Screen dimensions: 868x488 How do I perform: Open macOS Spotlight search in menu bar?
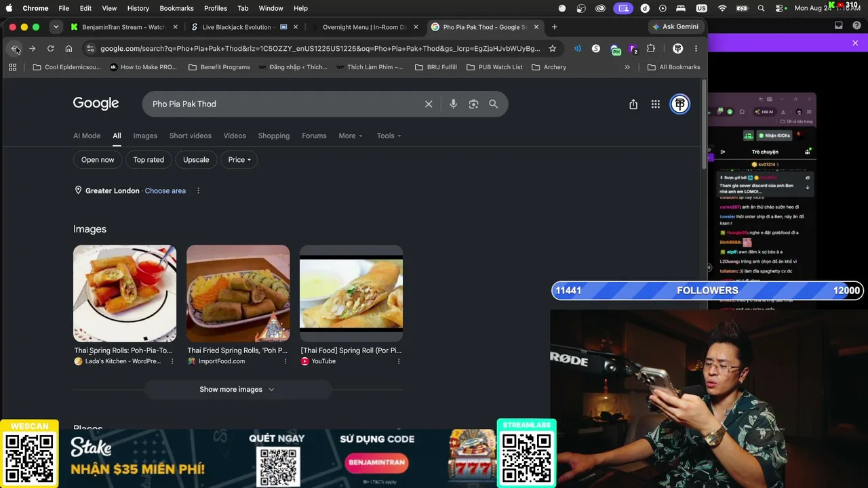pos(761,8)
